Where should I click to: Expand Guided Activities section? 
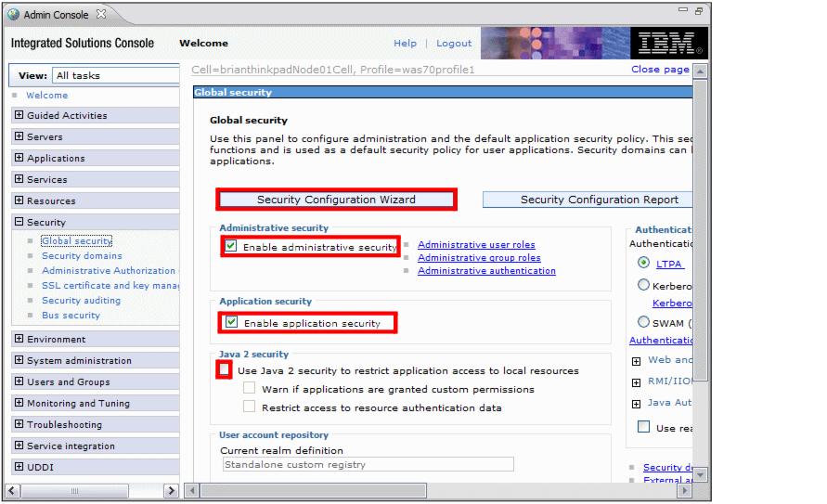click(x=19, y=115)
